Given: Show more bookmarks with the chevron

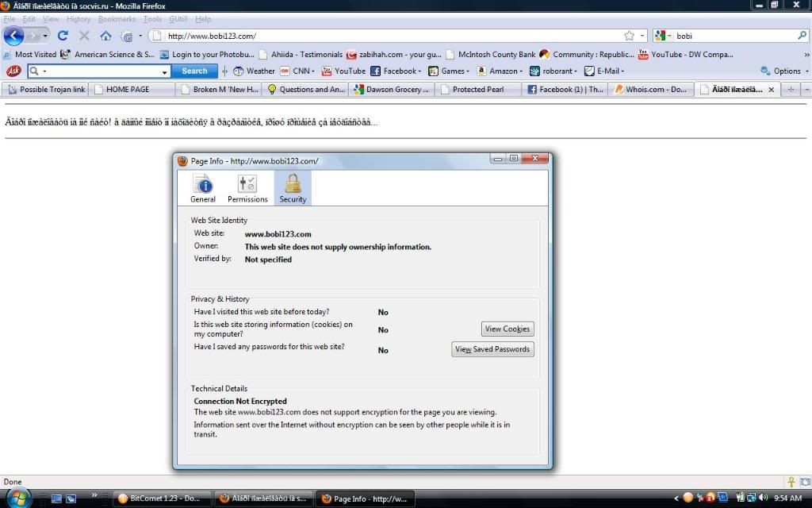Looking at the screenshot, I should (806, 55).
